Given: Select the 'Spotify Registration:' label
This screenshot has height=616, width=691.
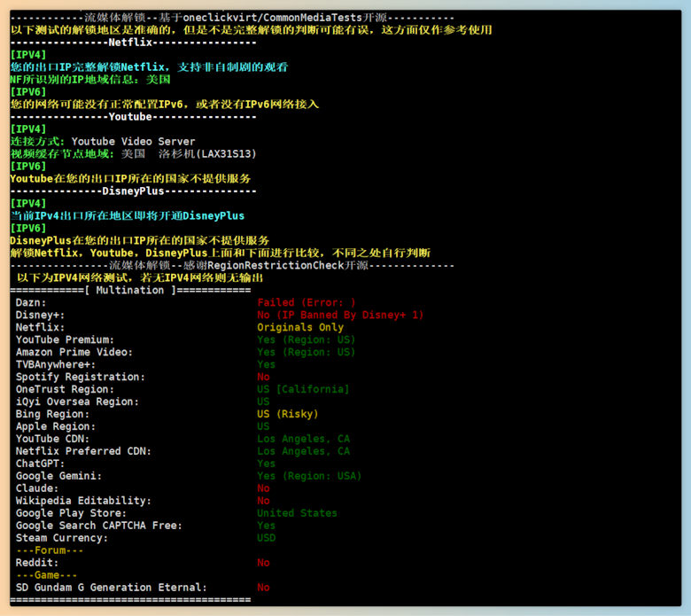Looking at the screenshot, I should click(81, 377).
